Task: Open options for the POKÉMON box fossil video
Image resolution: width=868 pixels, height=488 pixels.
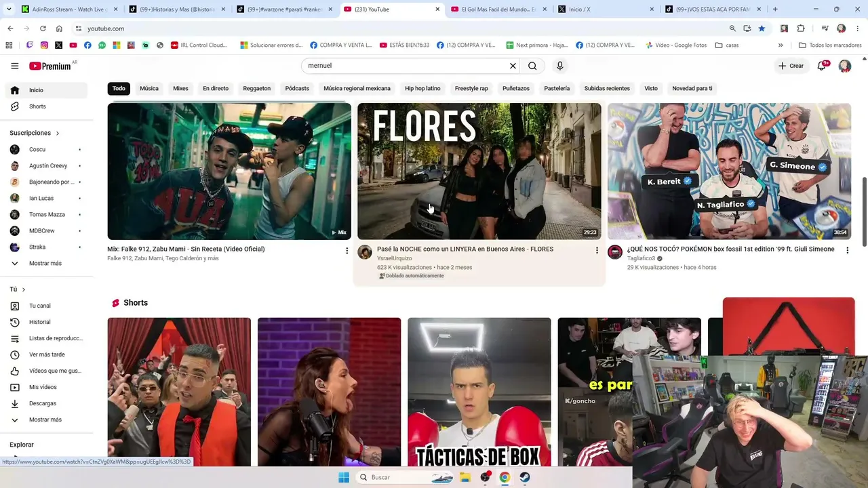Action: click(x=847, y=251)
